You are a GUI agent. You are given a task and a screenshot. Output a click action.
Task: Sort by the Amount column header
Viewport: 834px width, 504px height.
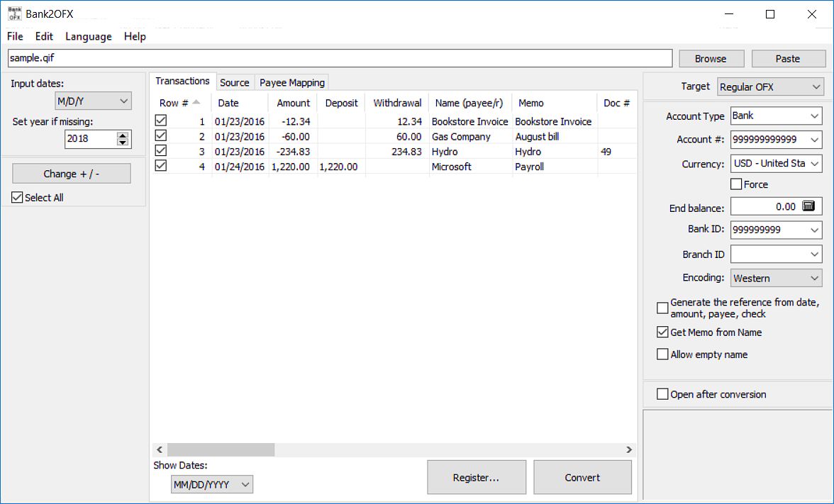(x=293, y=103)
